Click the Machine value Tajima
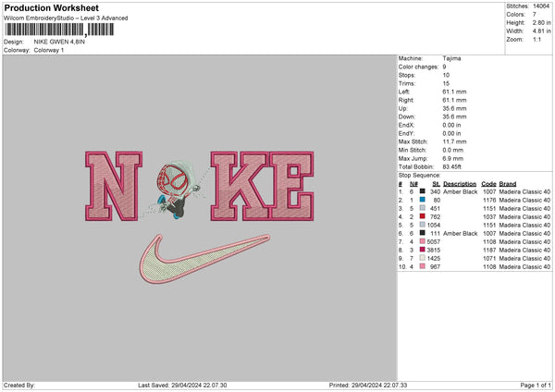555x392 pixels. 451,58
